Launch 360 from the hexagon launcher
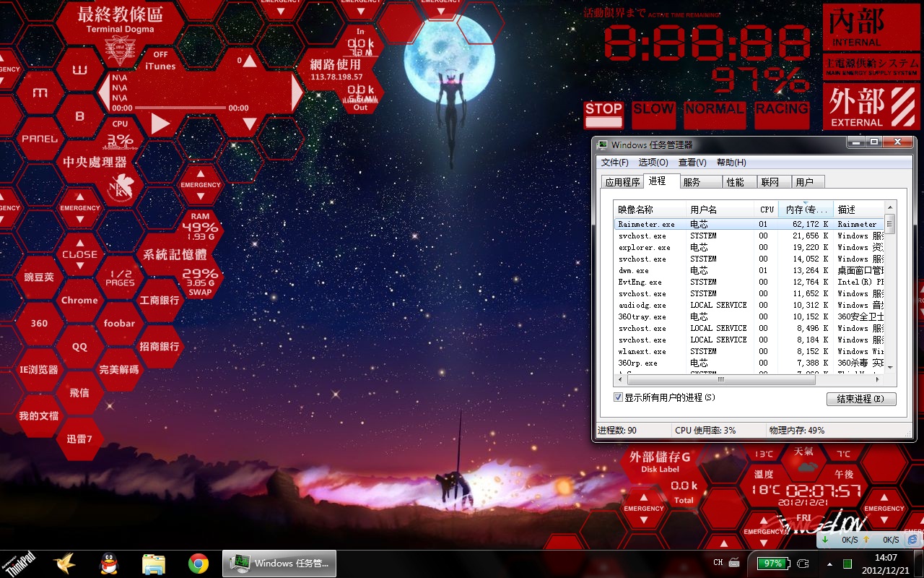Screen dimensions: 924x578 pos(39,324)
